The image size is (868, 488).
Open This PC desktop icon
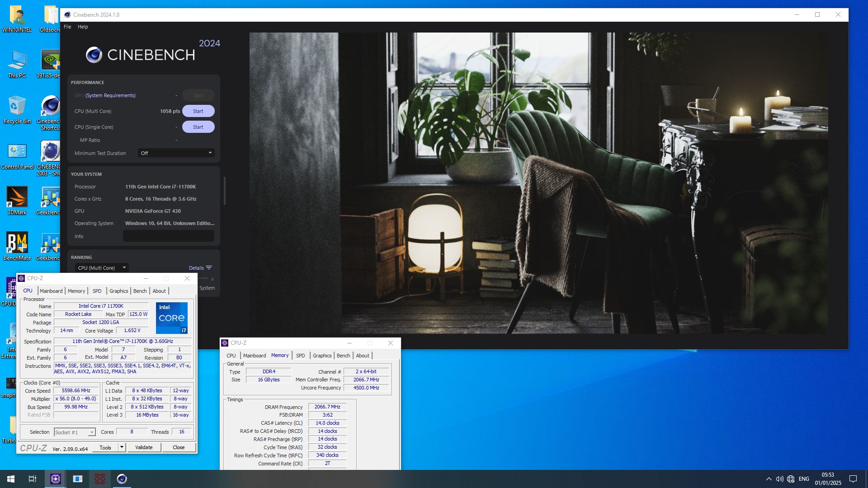tap(17, 64)
